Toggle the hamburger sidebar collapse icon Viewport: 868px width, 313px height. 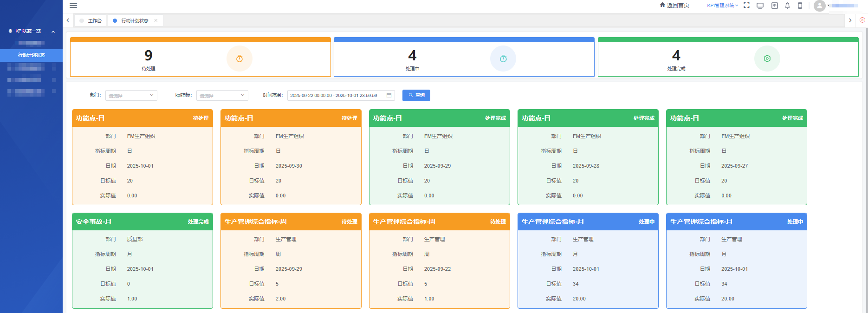[73, 6]
